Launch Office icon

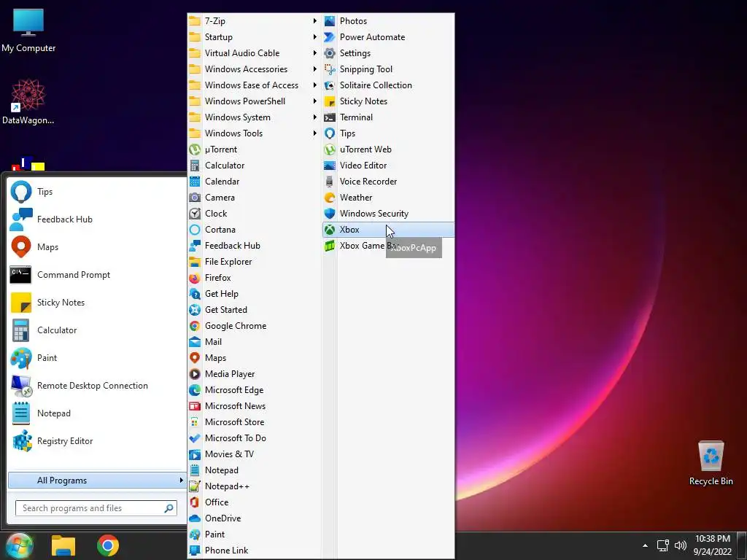(195, 502)
